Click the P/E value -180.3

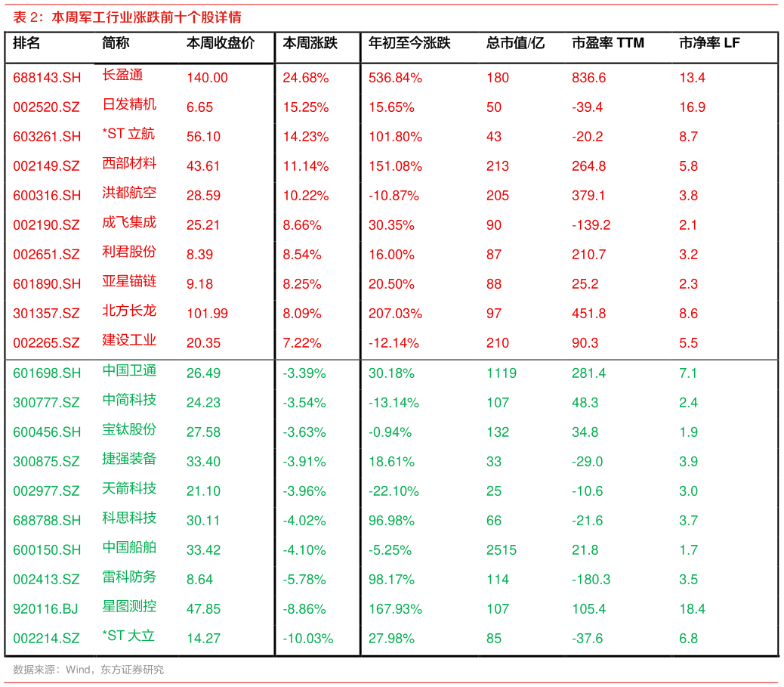pyautogui.click(x=591, y=580)
